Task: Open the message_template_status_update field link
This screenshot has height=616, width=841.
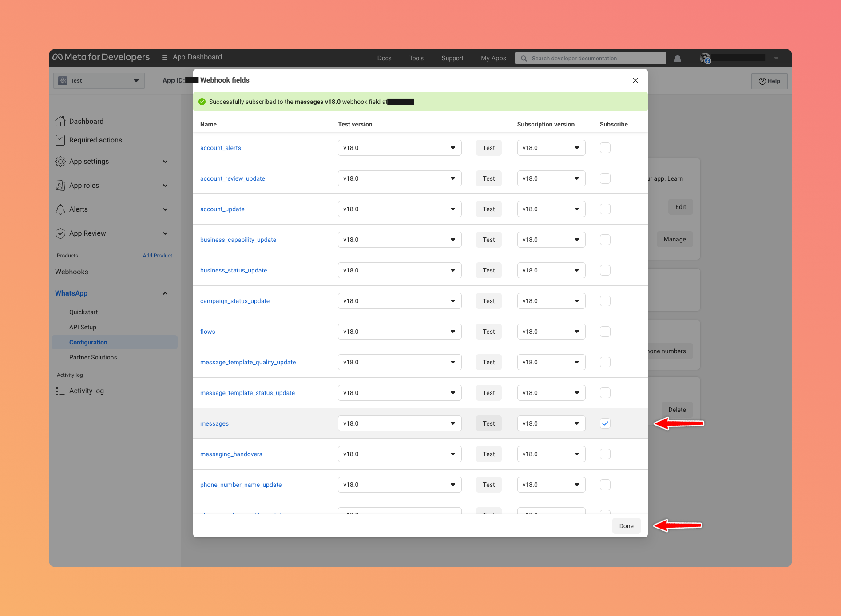Action: (x=247, y=393)
